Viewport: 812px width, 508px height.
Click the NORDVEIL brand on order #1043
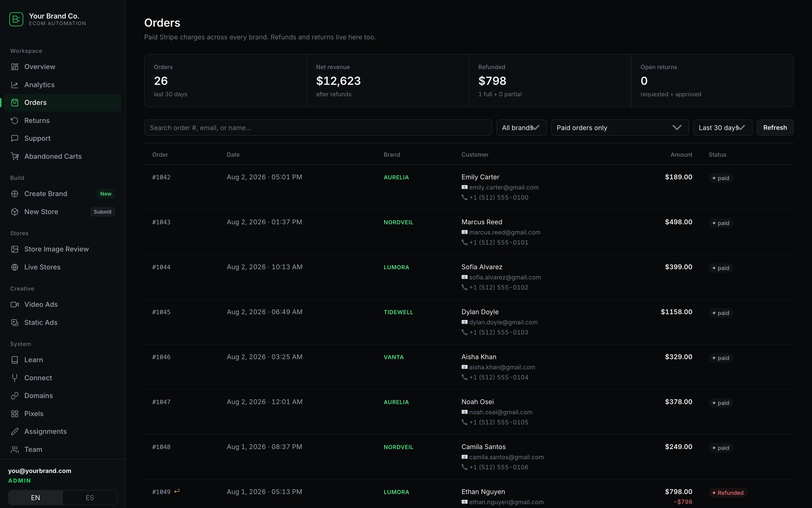(398, 222)
